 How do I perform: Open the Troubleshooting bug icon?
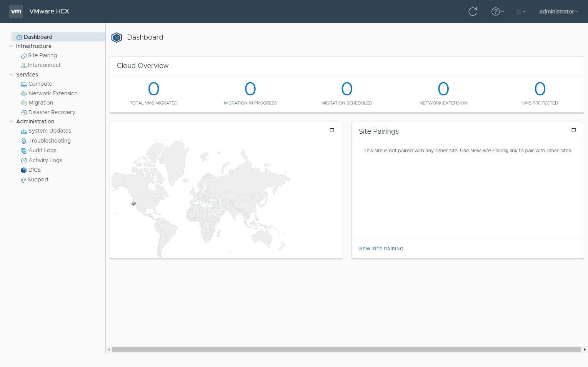click(24, 141)
